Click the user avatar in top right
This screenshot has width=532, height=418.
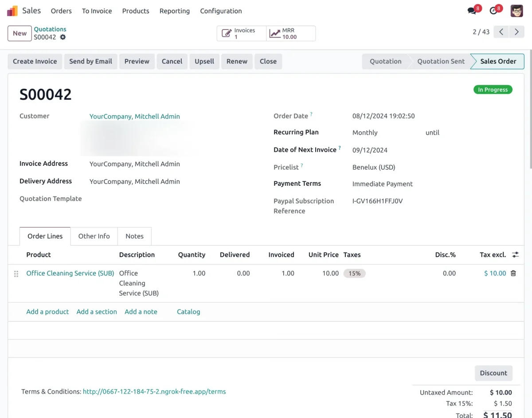pyautogui.click(x=516, y=11)
